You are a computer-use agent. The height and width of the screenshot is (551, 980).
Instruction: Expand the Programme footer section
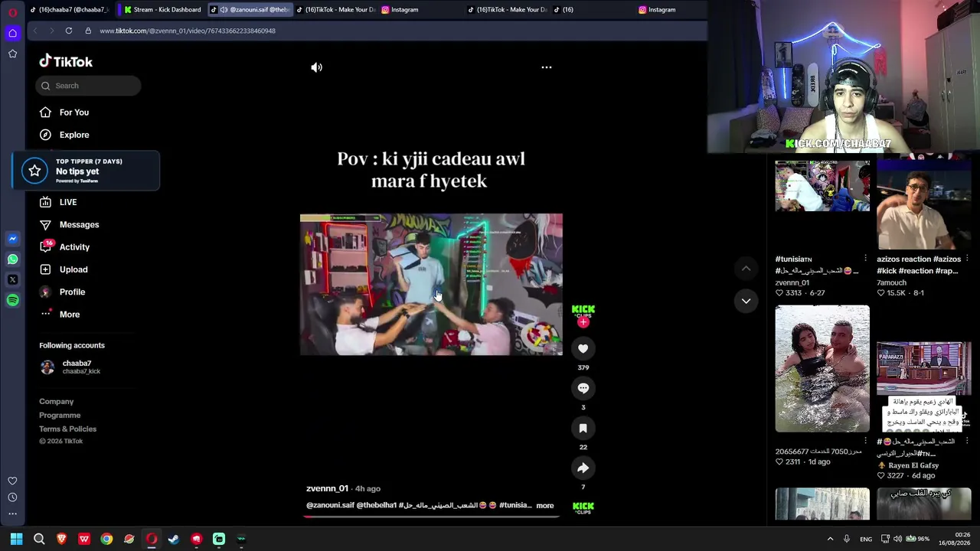(x=60, y=416)
